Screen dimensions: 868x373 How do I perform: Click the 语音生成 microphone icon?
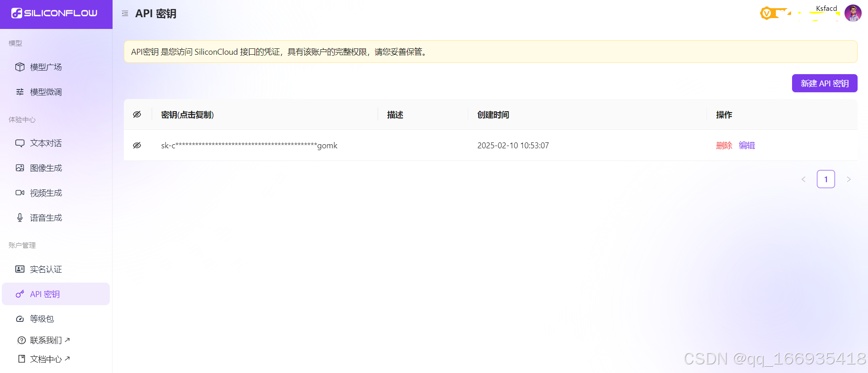pyautogui.click(x=20, y=217)
